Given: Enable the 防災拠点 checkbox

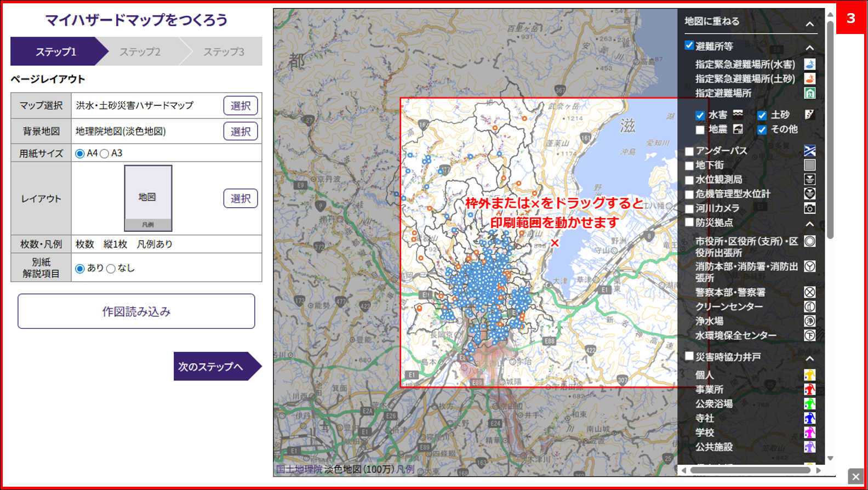Looking at the screenshot, I should (689, 222).
